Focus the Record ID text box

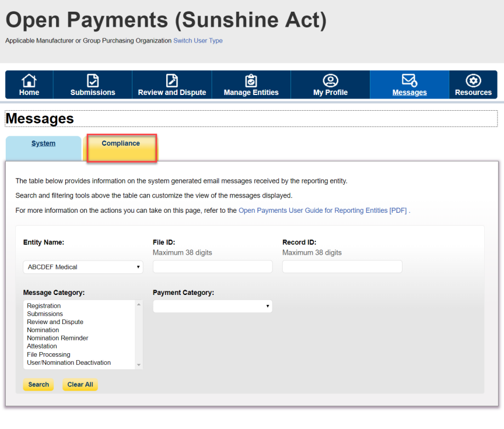(342, 266)
